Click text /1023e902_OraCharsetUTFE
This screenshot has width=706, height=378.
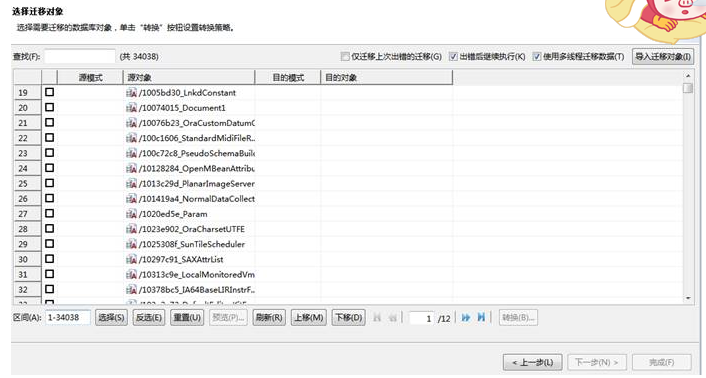click(x=192, y=229)
